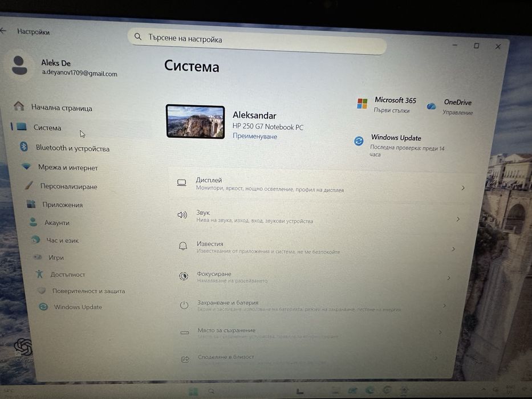Open Персонализиране via the paintbrush icon

(x=29, y=185)
